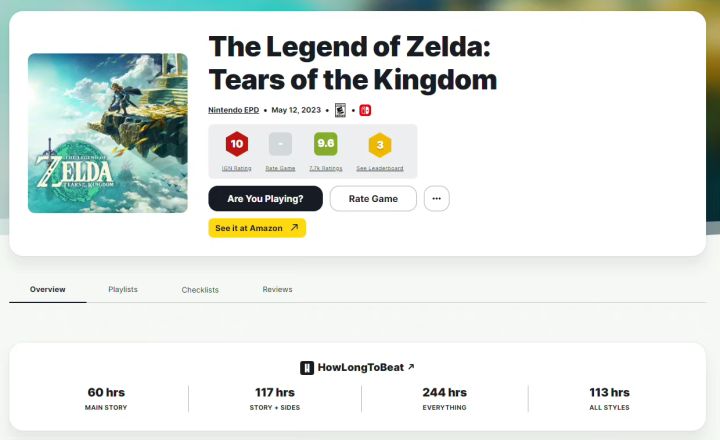Image resolution: width=720 pixels, height=440 pixels.
Task: Click the HowLongToBeat logo icon
Action: coord(307,368)
